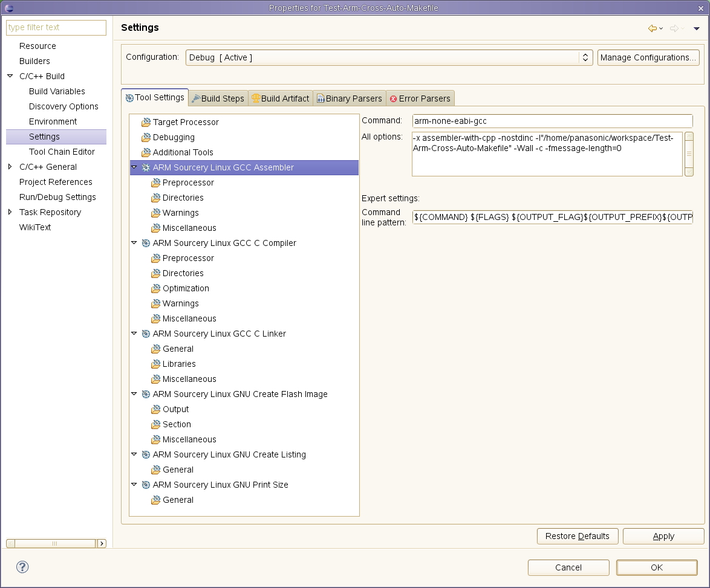
Task: Close the Properties dialog window
Action: point(701,8)
